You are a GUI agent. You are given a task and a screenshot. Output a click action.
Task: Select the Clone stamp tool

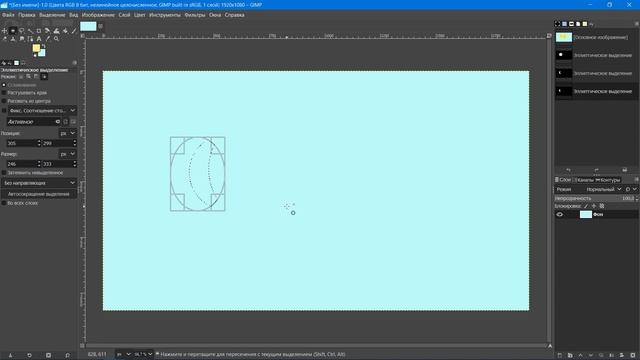tap(13, 39)
